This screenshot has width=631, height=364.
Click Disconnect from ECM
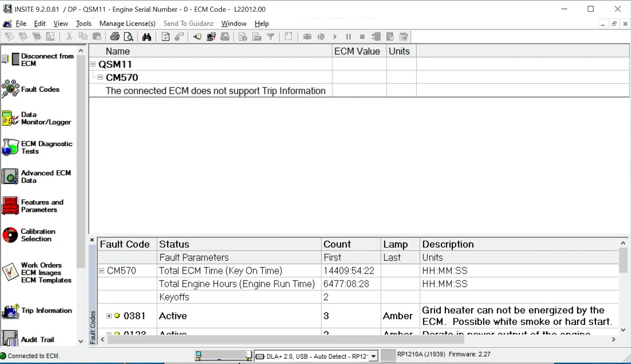(38, 60)
